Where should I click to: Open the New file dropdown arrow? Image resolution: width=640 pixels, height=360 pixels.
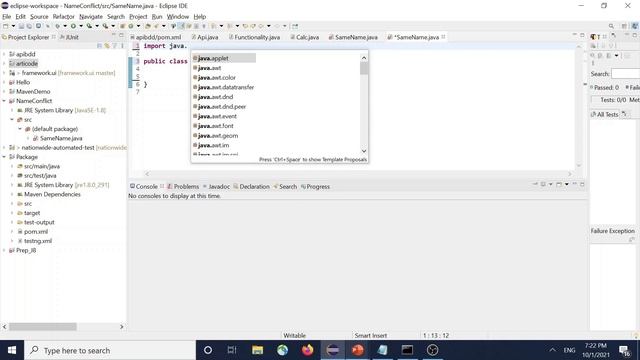(x=13, y=26)
